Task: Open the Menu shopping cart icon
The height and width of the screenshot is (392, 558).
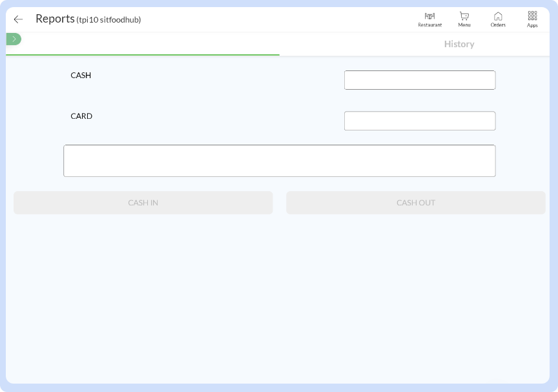Action: 464,15
